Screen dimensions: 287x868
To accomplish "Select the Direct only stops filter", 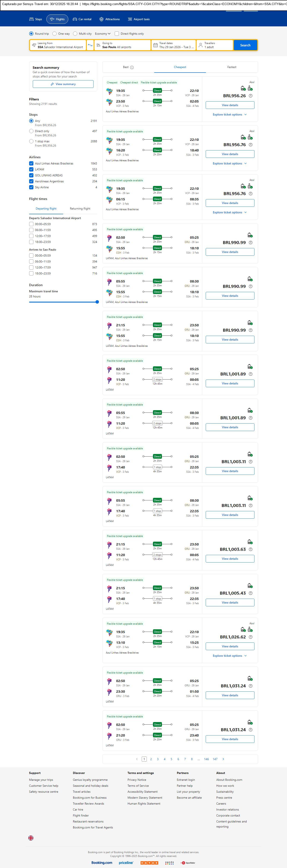I will tap(31, 131).
